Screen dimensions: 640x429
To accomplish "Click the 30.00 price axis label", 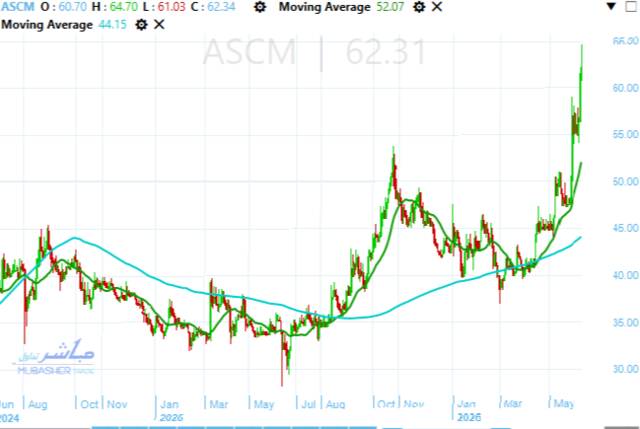I will 625,369.
